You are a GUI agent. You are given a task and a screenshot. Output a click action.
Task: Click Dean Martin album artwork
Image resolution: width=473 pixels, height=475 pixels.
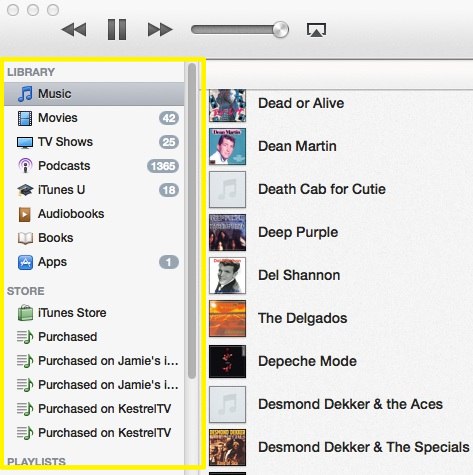pyautogui.click(x=227, y=147)
